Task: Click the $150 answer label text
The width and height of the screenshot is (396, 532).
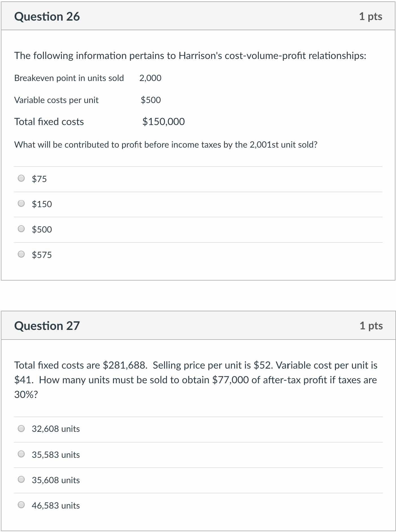Action: [42, 204]
